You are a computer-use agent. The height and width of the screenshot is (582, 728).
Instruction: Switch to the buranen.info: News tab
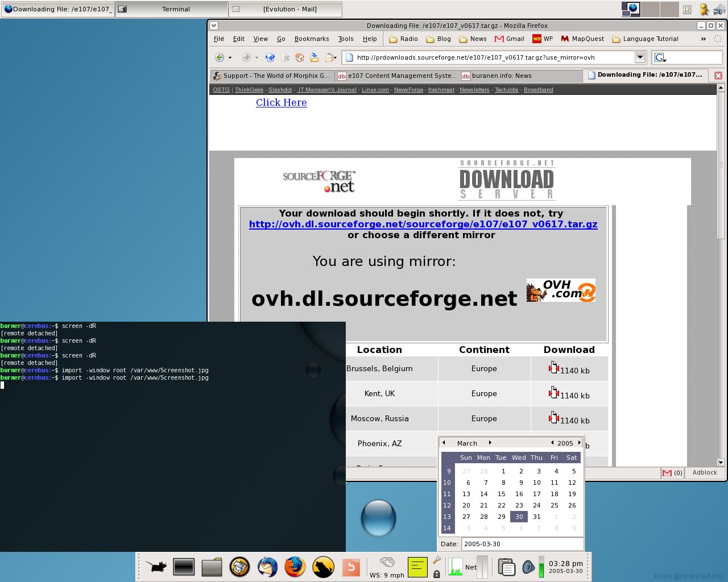point(520,76)
